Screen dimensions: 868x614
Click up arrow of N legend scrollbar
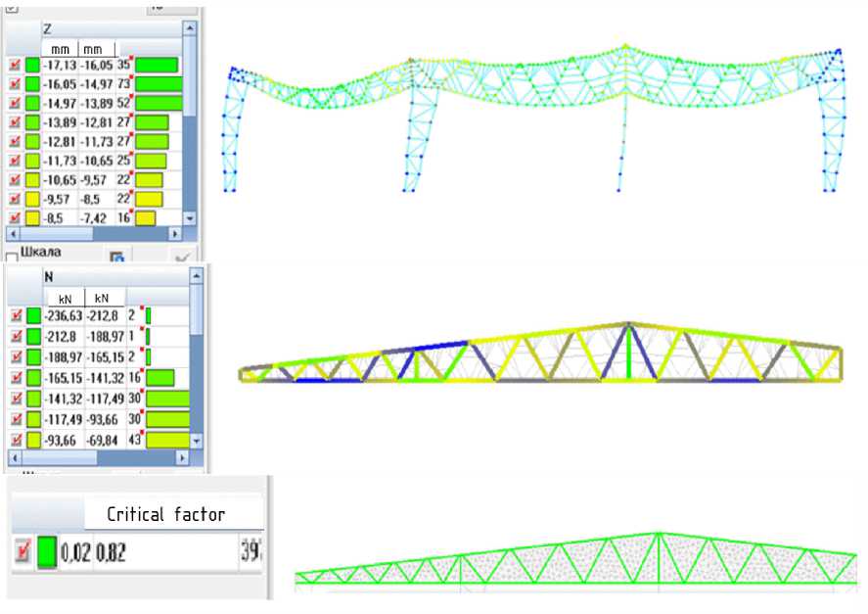point(197,275)
